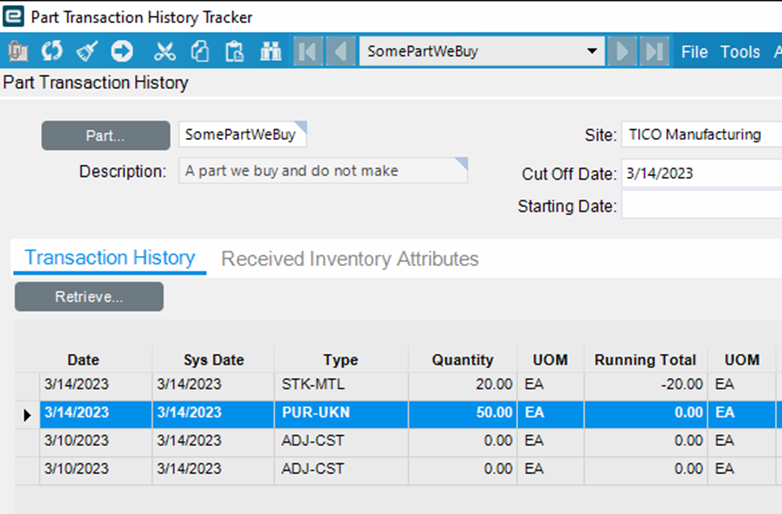Open search with the binoculars icon
Viewport: 782px width, 514px height.
271,51
